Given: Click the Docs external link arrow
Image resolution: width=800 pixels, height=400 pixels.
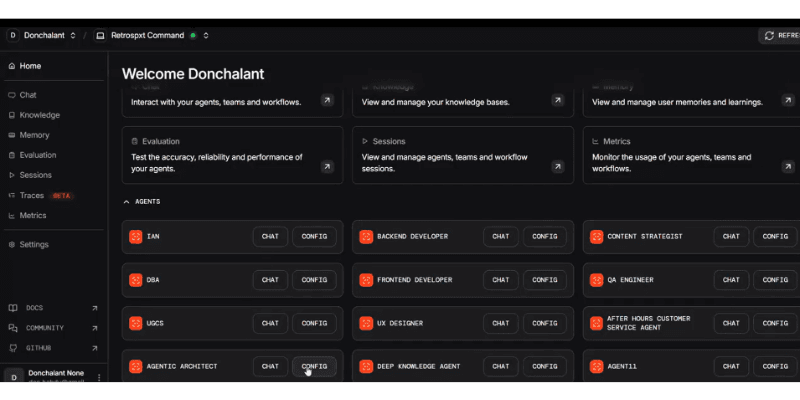Looking at the screenshot, I should (94, 308).
